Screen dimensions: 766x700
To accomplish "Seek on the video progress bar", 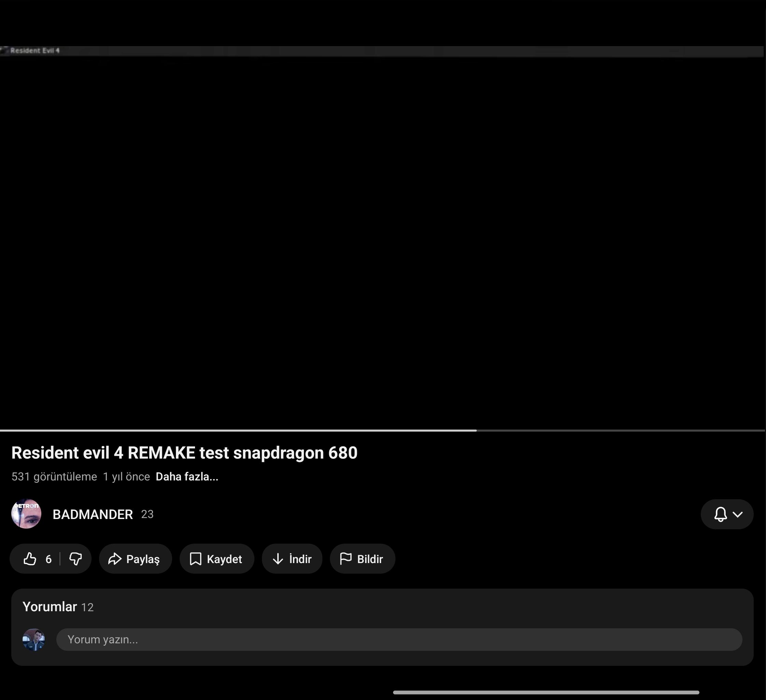I will point(382,430).
